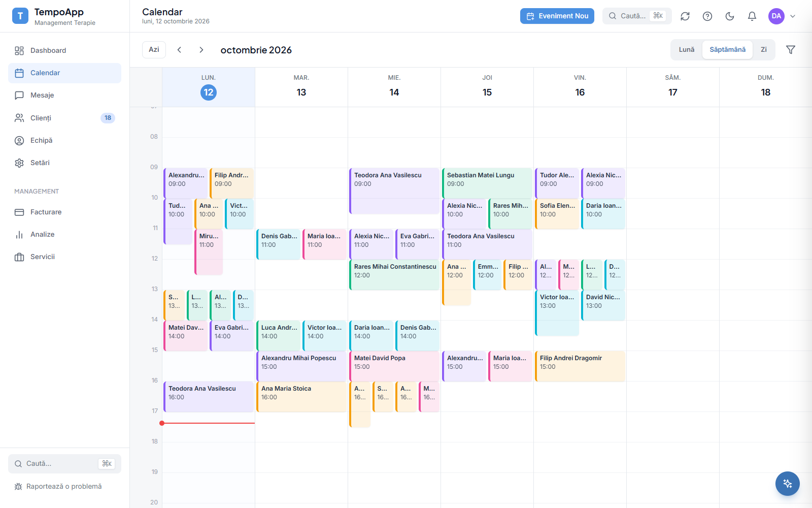Go to previous week arrow

click(x=179, y=50)
